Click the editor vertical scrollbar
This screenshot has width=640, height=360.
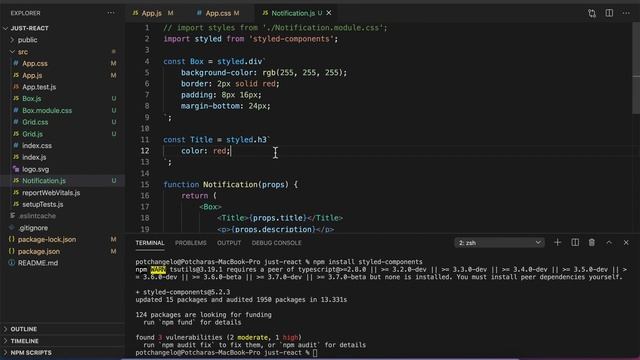[636, 68]
